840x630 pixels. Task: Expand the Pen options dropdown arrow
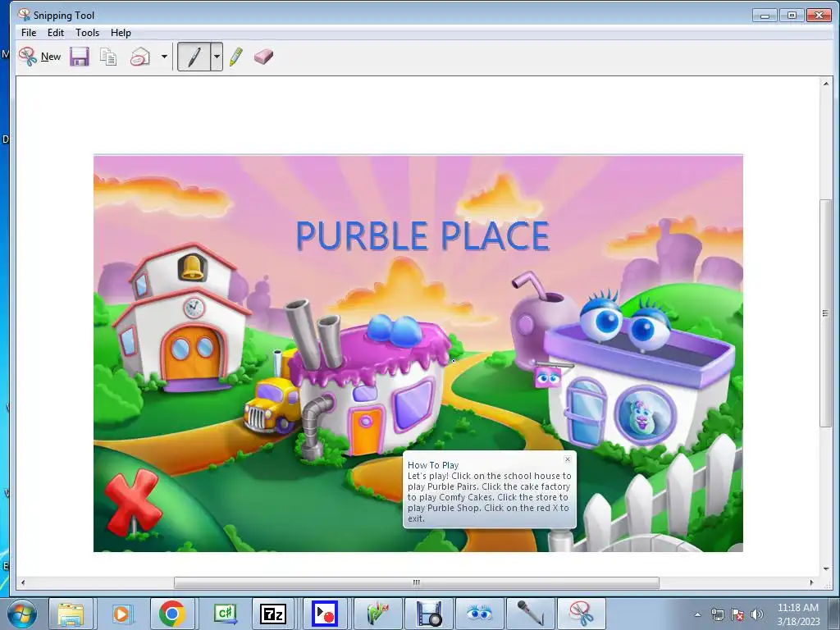[217, 57]
